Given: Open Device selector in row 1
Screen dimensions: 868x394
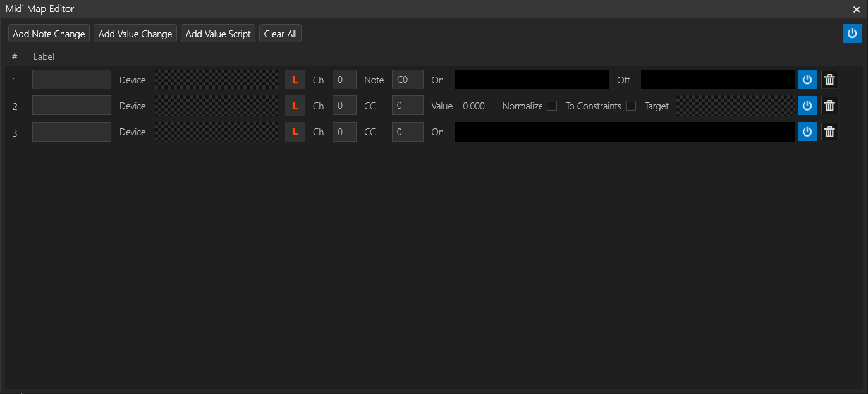Looking at the screenshot, I should point(216,80).
